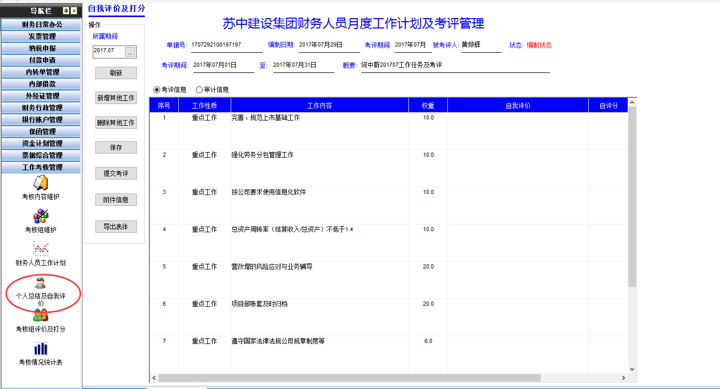This screenshot has width=720, height=389.
Task: Click the red 编制状态 status text
Action: point(539,45)
